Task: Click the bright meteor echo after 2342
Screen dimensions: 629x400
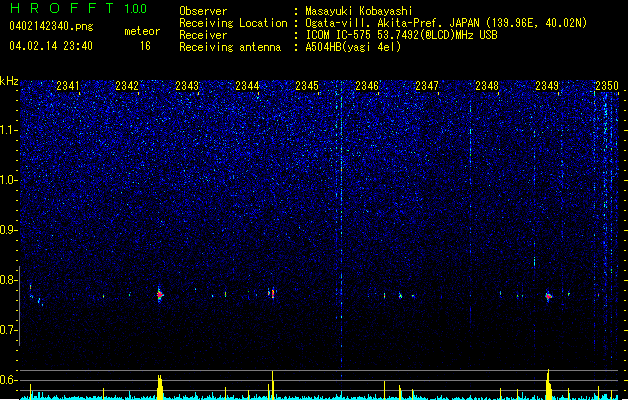Action: (160, 295)
